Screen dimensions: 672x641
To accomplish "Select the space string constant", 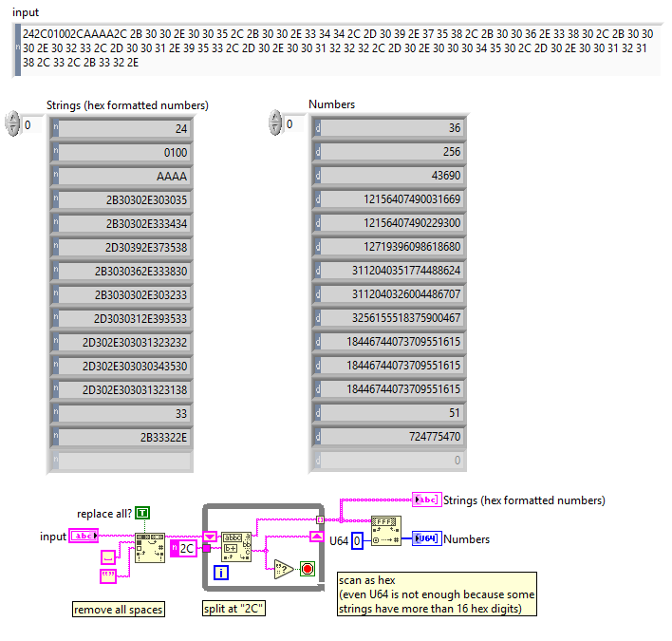I will (108, 557).
